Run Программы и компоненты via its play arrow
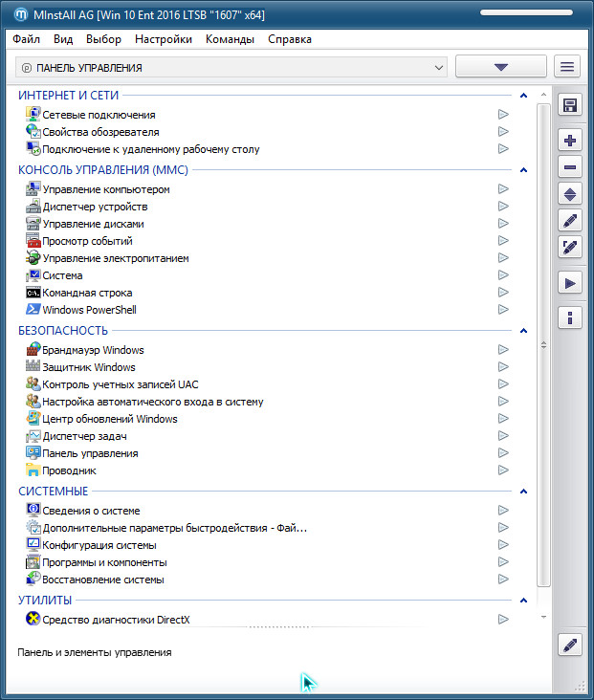Screen dimensions: 594x700 [x=503, y=561]
